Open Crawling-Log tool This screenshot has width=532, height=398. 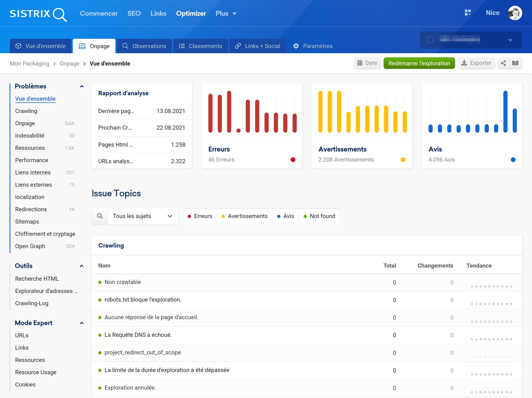[x=32, y=303]
